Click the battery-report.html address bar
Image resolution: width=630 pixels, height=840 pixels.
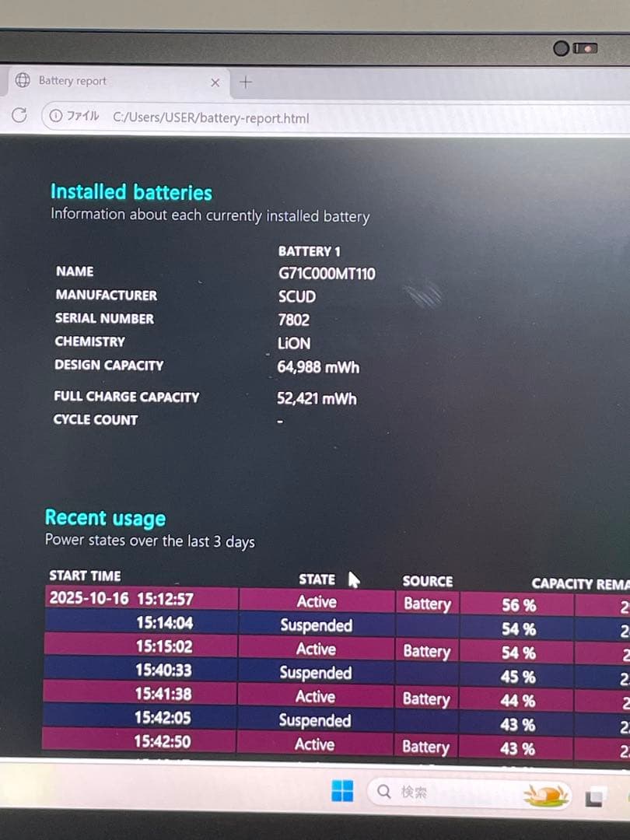tap(210, 118)
